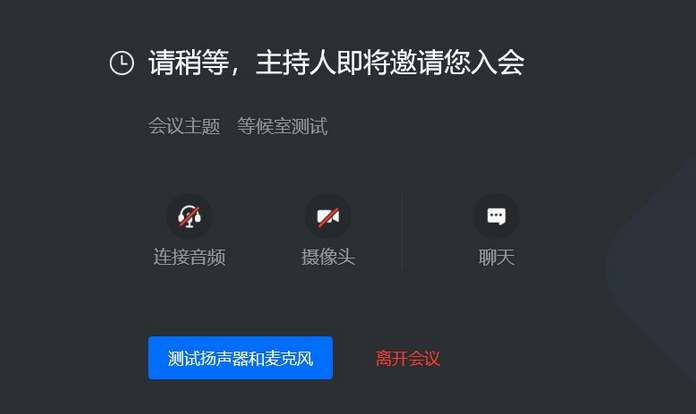Click the curved decorative shape at right edge
The width and height of the screenshot is (696, 414).
(651, 266)
